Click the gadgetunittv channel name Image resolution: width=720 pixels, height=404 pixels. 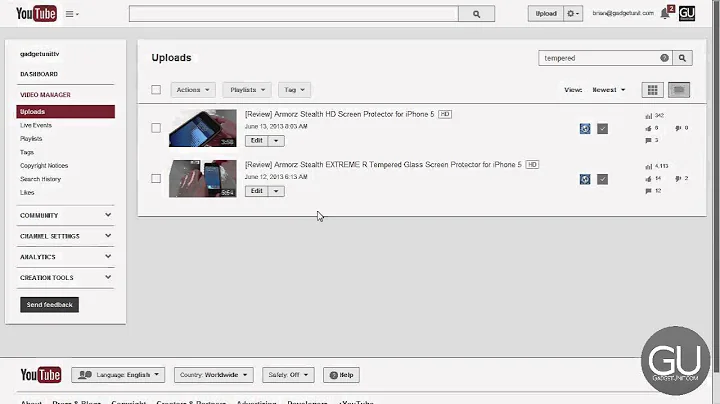39,54
